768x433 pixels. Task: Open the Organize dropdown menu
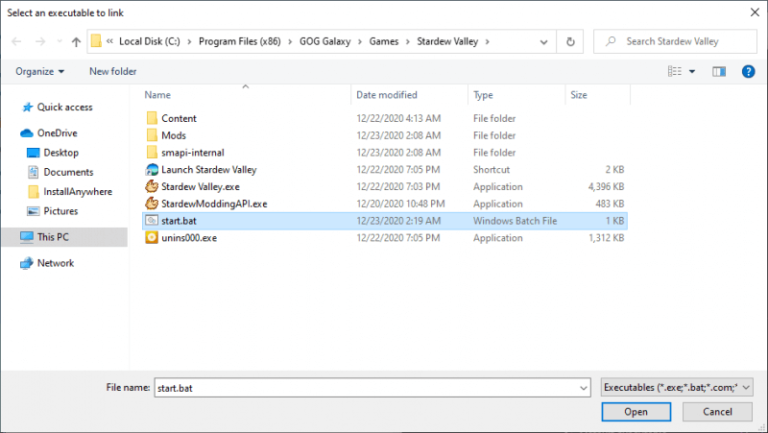coord(40,72)
